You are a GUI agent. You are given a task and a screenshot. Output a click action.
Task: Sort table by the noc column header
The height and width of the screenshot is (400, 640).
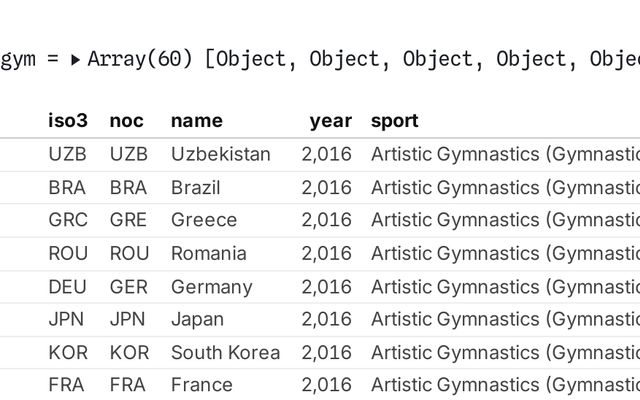127,121
